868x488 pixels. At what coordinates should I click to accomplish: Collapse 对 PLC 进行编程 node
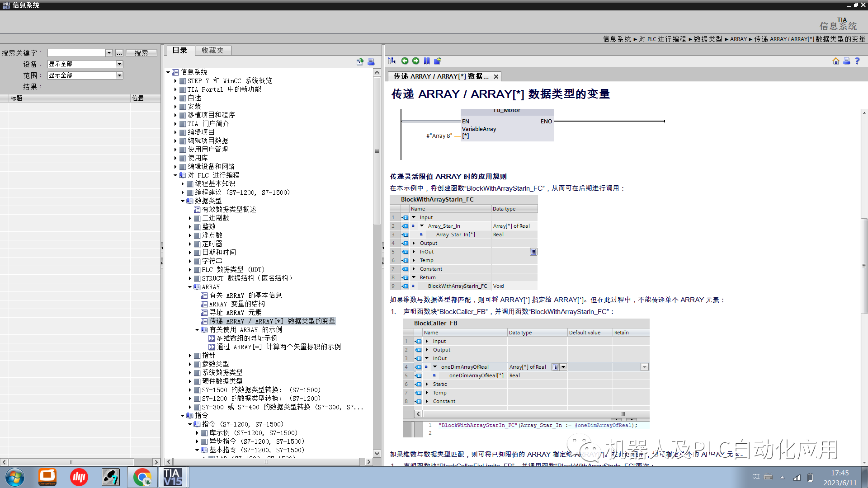[175, 175]
